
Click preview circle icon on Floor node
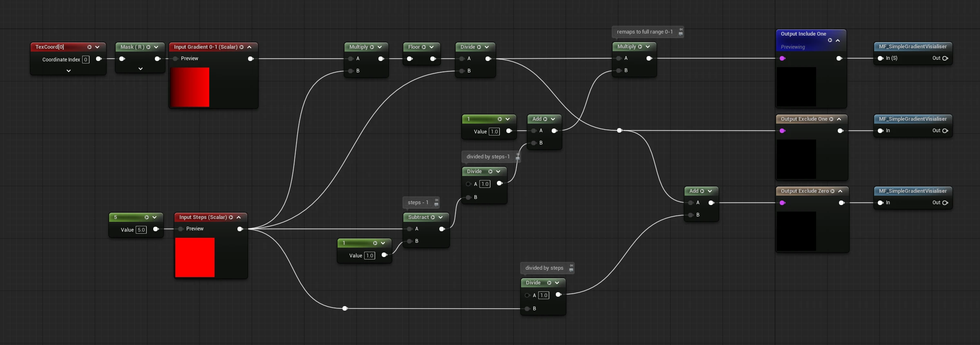[x=424, y=47]
